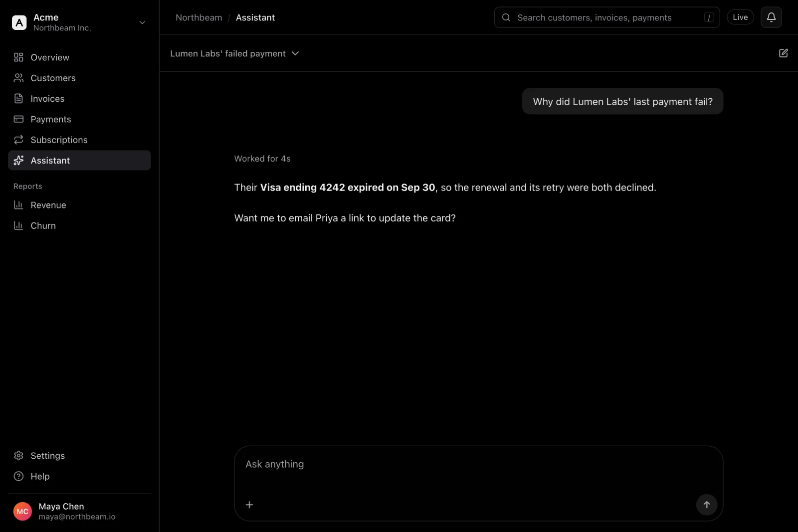Click the slash shortcut hint in search
Viewport: 798px width, 532px height.
pos(709,17)
